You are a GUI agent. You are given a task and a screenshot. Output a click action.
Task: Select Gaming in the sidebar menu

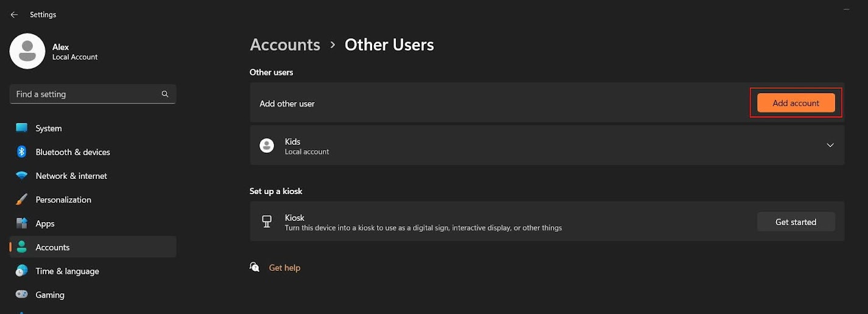[50, 295]
